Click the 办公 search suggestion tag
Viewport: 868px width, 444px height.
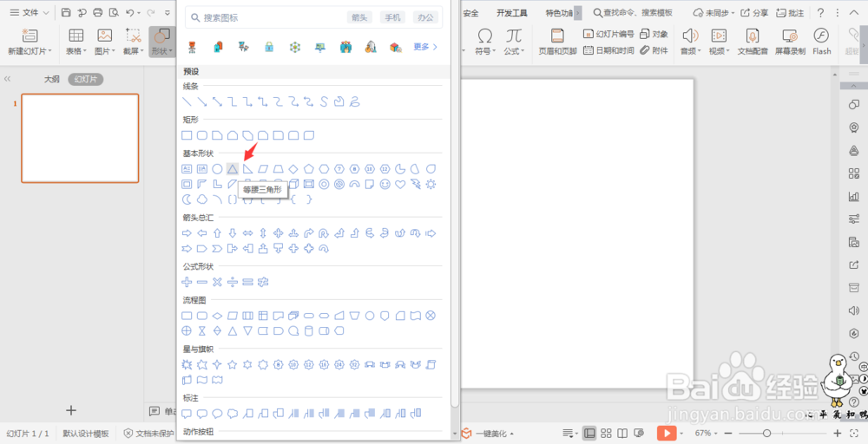[x=425, y=17]
